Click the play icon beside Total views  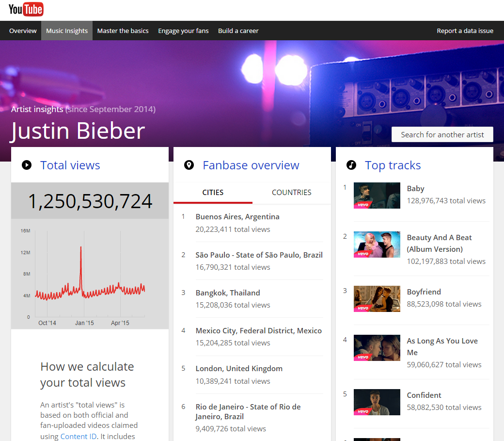point(27,165)
